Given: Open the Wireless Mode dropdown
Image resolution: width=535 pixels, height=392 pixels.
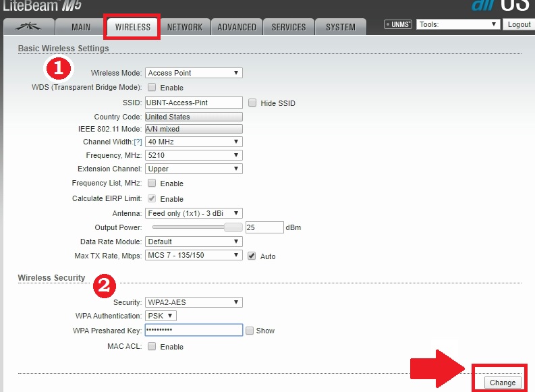Looking at the screenshot, I should tap(194, 73).
